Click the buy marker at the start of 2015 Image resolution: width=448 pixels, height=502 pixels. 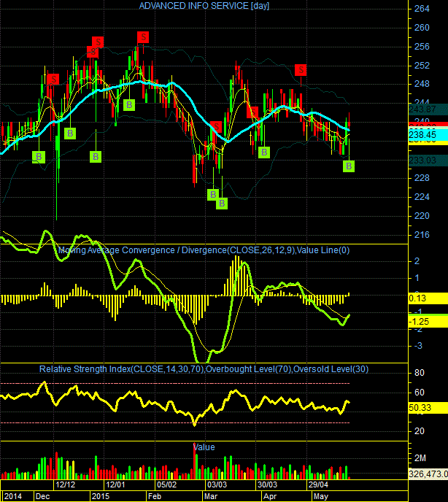96,157
